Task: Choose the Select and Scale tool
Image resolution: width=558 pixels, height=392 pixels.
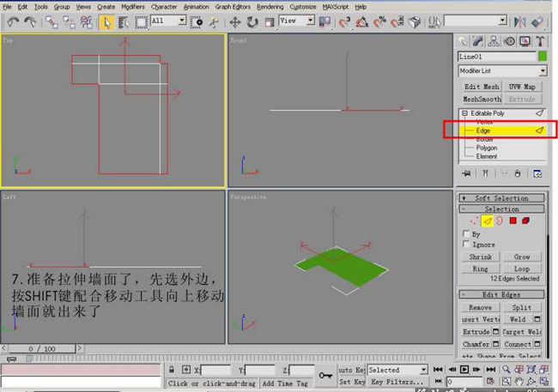Action: pyautogui.click(x=270, y=22)
